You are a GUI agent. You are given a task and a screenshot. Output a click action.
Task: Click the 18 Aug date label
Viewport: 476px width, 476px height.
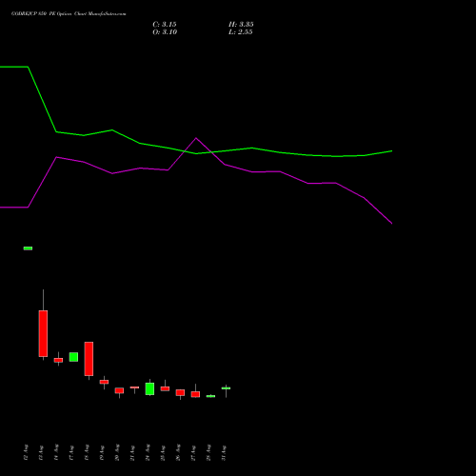click(87, 452)
